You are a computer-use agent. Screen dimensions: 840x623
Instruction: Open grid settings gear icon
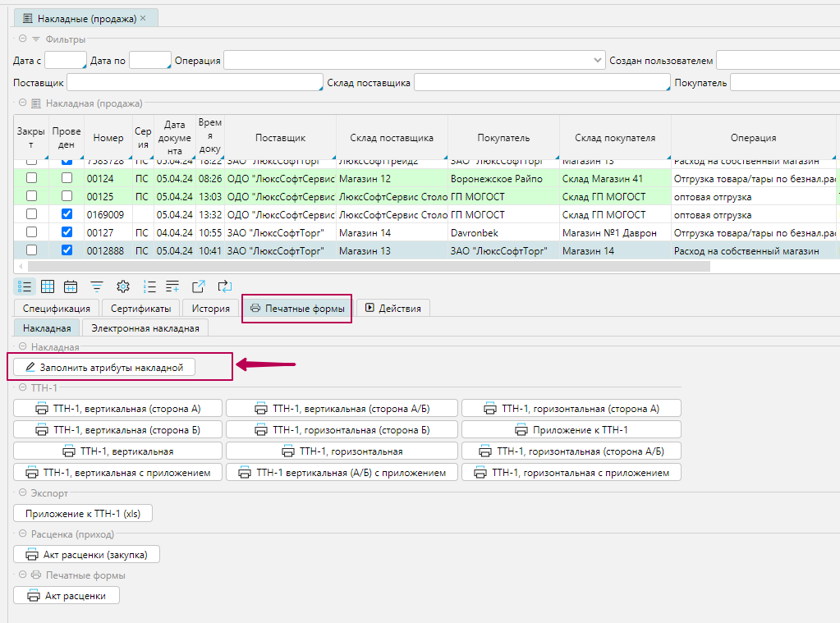coord(123,286)
